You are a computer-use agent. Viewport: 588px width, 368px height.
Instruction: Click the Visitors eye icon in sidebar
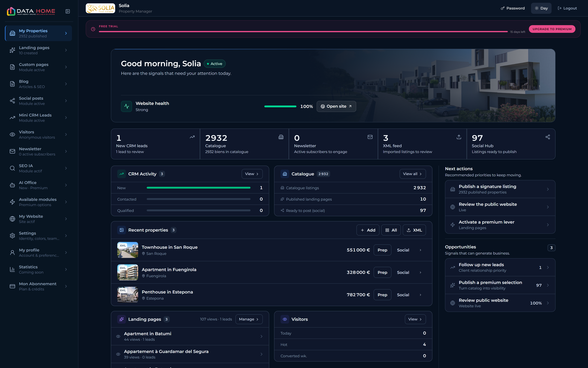pyautogui.click(x=12, y=134)
